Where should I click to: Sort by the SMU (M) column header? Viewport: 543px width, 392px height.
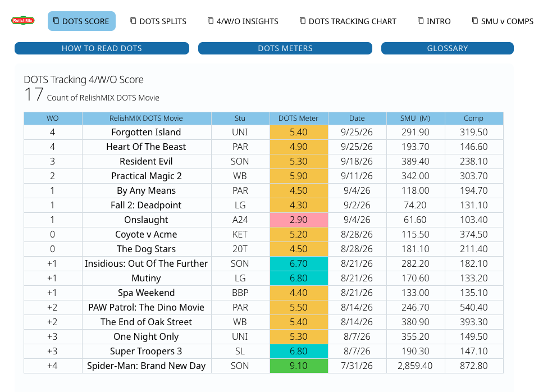pyautogui.click(x=415, y=118)
